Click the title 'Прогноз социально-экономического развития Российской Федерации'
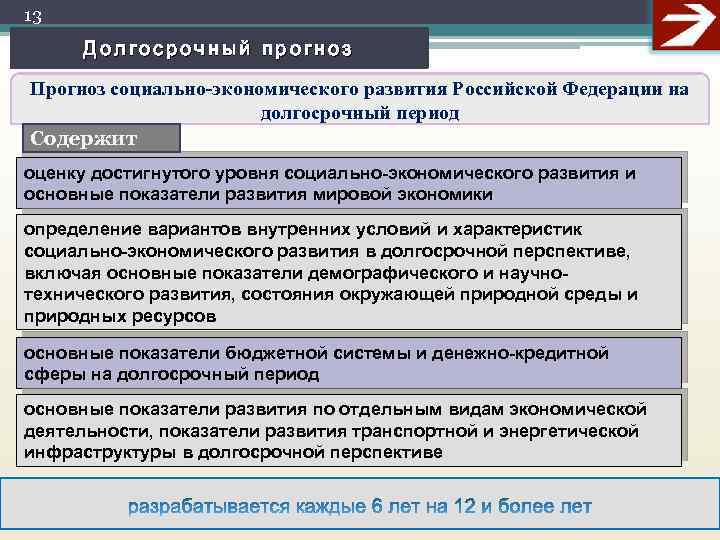The width and height of the screenshot is (720, 540). (x=360, y=100)
